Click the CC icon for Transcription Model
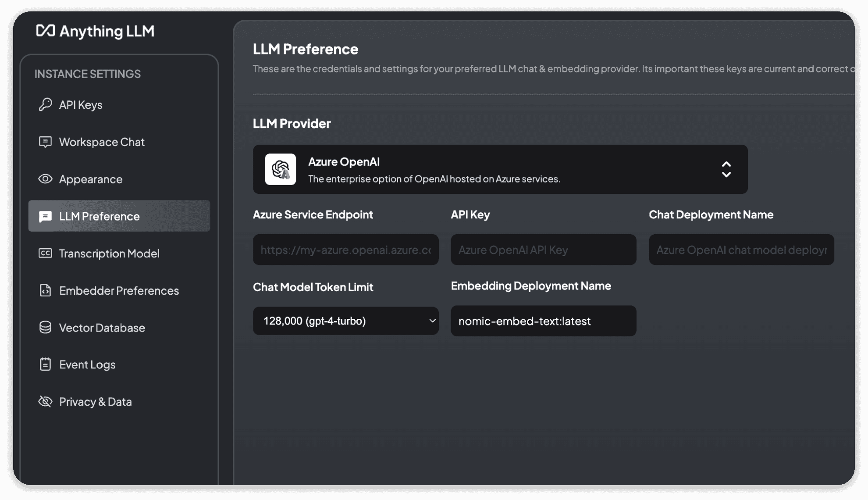The image size is (868, 500). click(45, 253)
